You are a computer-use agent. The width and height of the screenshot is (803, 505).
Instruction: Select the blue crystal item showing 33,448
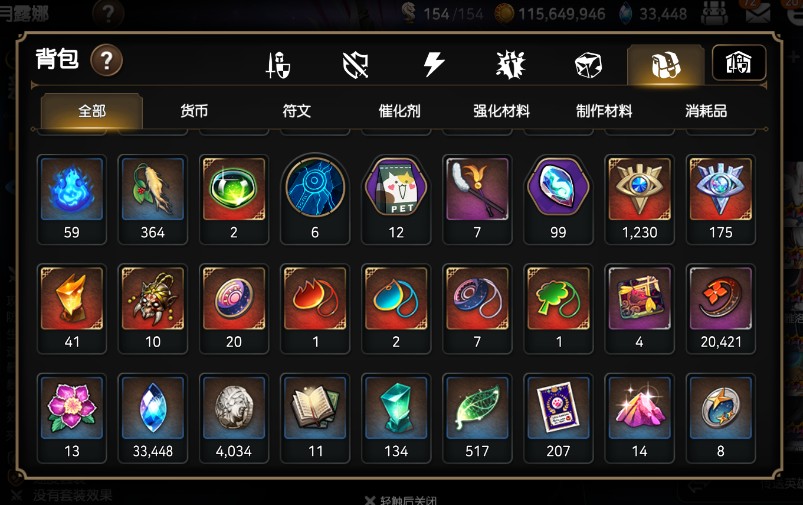click(153, 418)
